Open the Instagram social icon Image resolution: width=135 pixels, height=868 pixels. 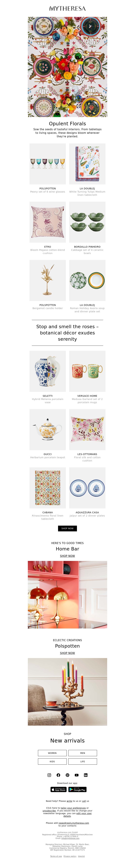coord(49,775)
